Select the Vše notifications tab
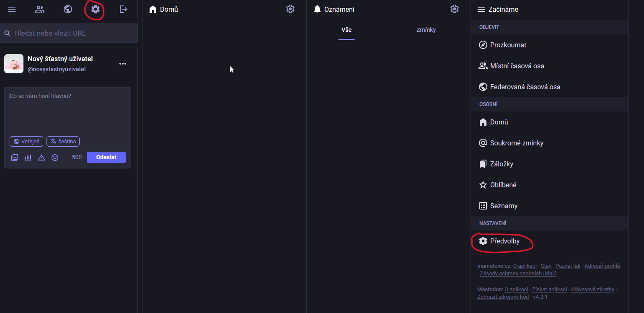 (347, 30)
